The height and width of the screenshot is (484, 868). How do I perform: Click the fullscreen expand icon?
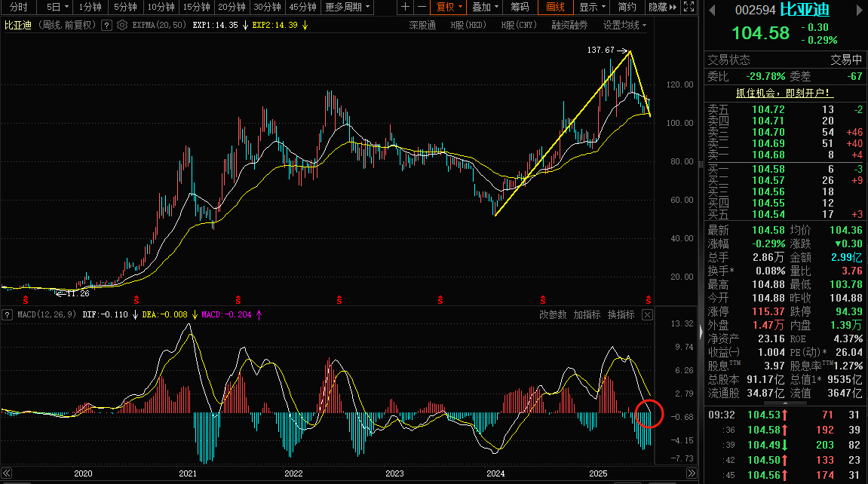pyautogui.click(x=689, y=8)
